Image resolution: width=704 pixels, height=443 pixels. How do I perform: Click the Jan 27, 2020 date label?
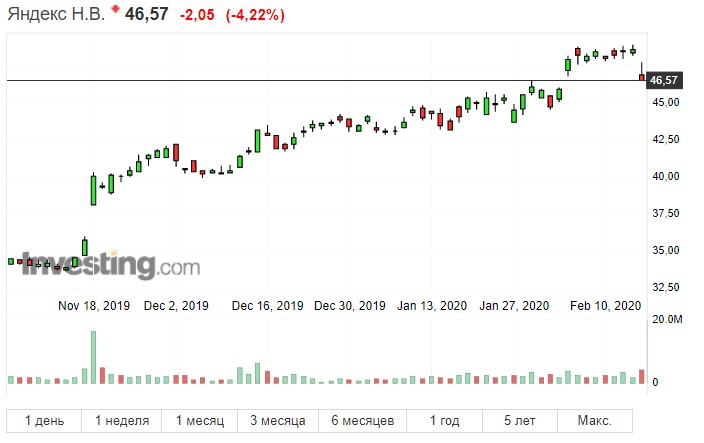pyautogui.click(x=514, y=306)
